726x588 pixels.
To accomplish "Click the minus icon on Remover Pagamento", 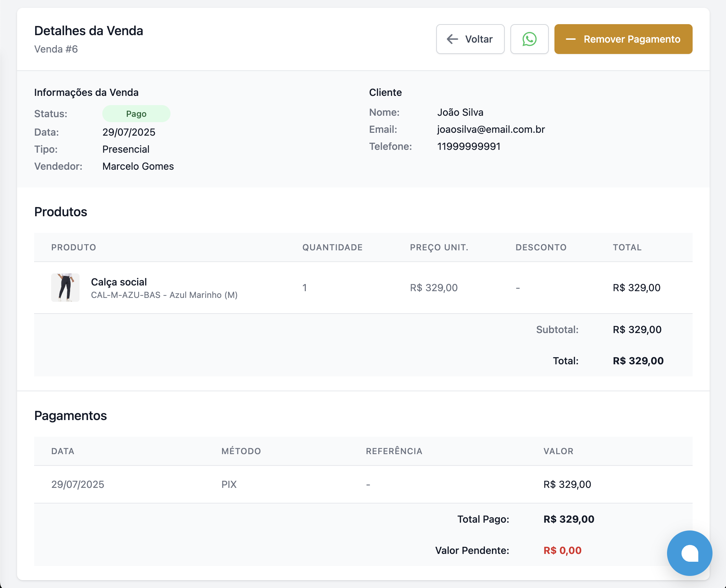I will point(570,39).
